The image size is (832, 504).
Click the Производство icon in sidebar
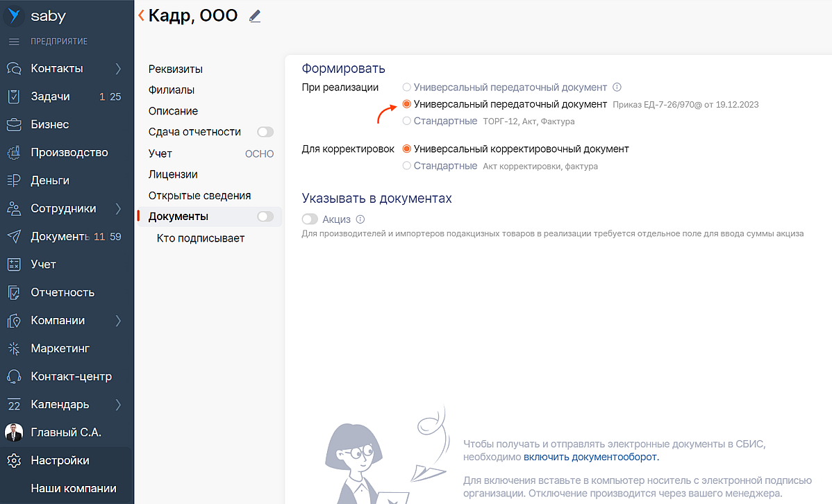(x=14, y=153)
